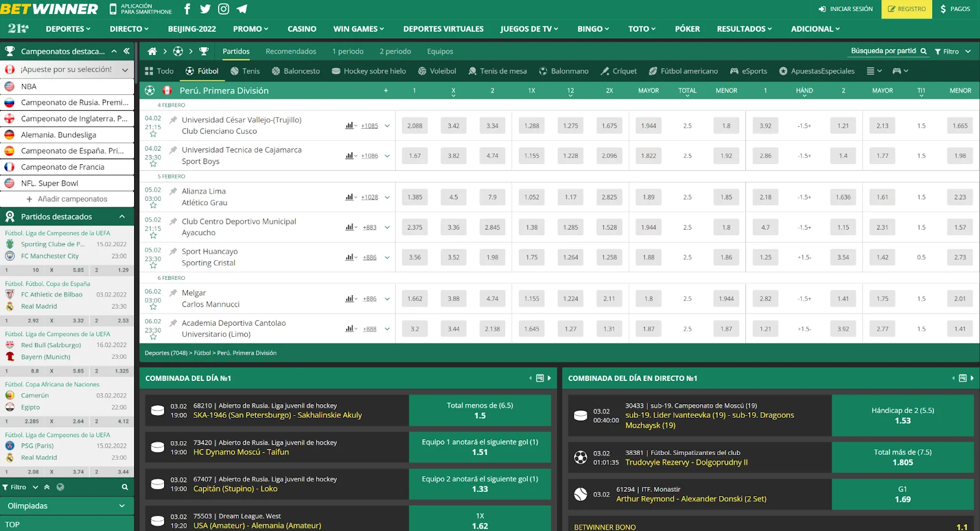The image size is (980, 531).
Task: Open the sidebar Filtro dropdown
Action: [x=20, y=488]
